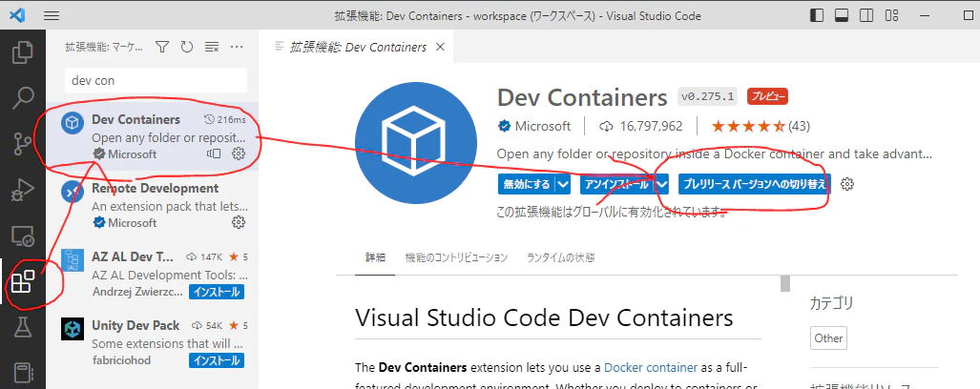Switch to the pre-release version button
This screenshot has height=389, width=980.
pyautogui.click(x=755, y=184)
